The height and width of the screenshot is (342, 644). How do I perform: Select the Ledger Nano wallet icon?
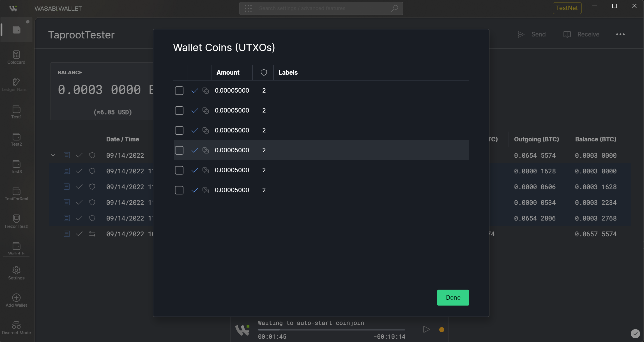pos(16,82)
